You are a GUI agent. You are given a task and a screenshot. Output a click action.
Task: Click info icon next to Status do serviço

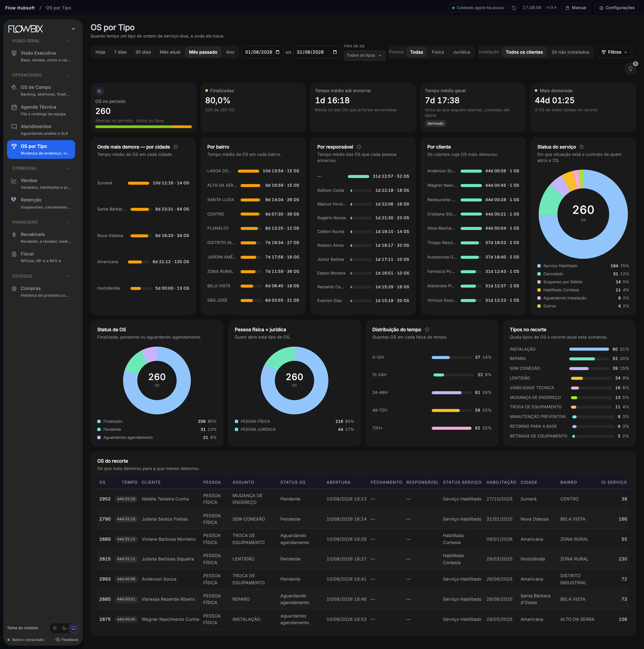[x=581, y=147]
